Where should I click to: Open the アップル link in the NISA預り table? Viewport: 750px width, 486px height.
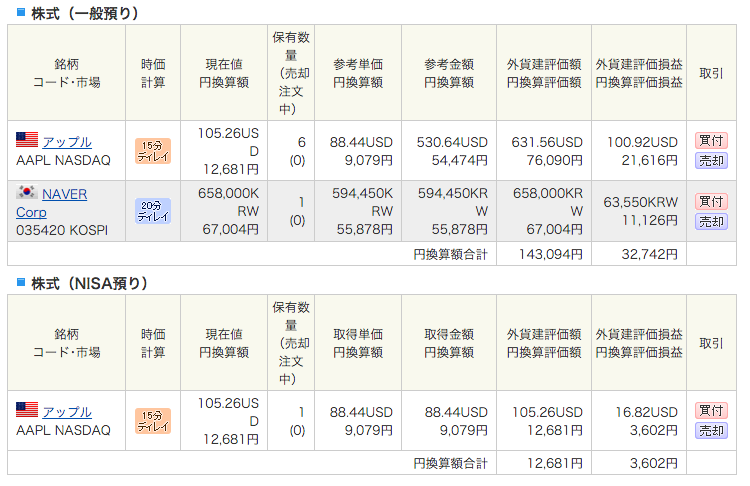coord(66,412)
